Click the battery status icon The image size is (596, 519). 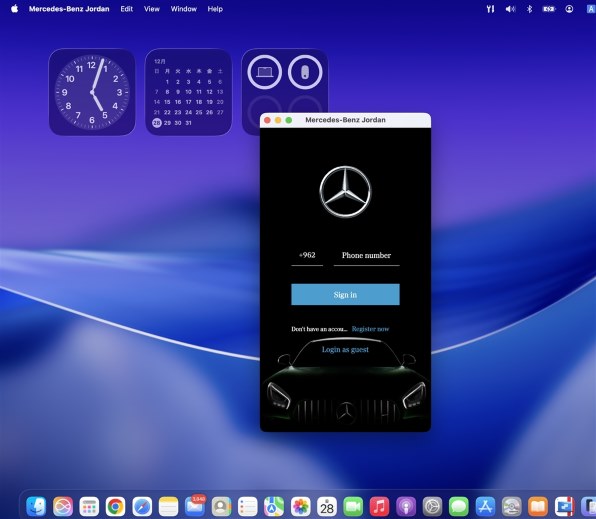tap(549, 9)
